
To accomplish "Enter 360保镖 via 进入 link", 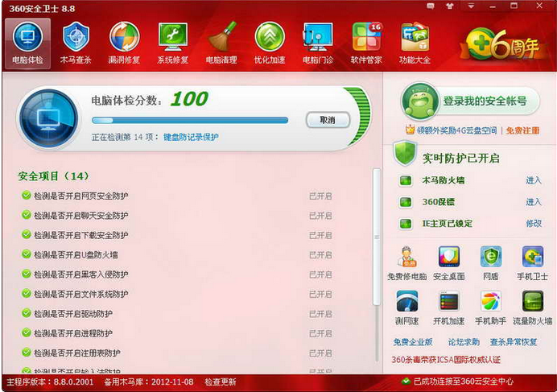I will [x=534, y=202].
